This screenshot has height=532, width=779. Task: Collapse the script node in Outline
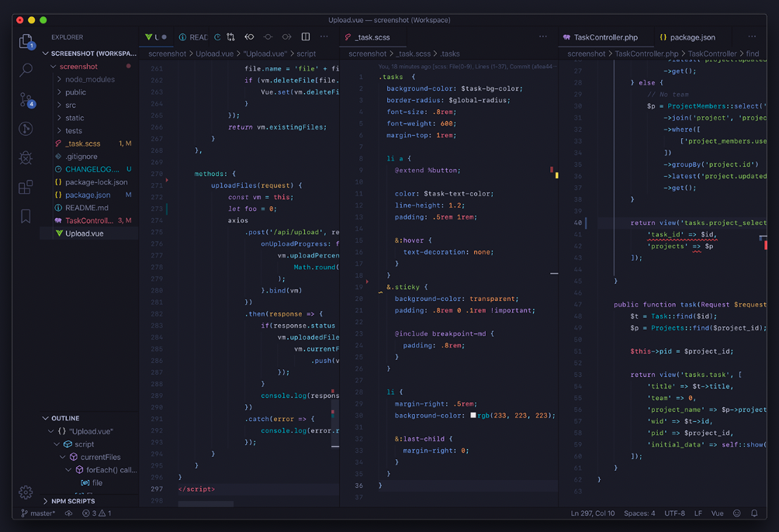click(x=57, y=444)
